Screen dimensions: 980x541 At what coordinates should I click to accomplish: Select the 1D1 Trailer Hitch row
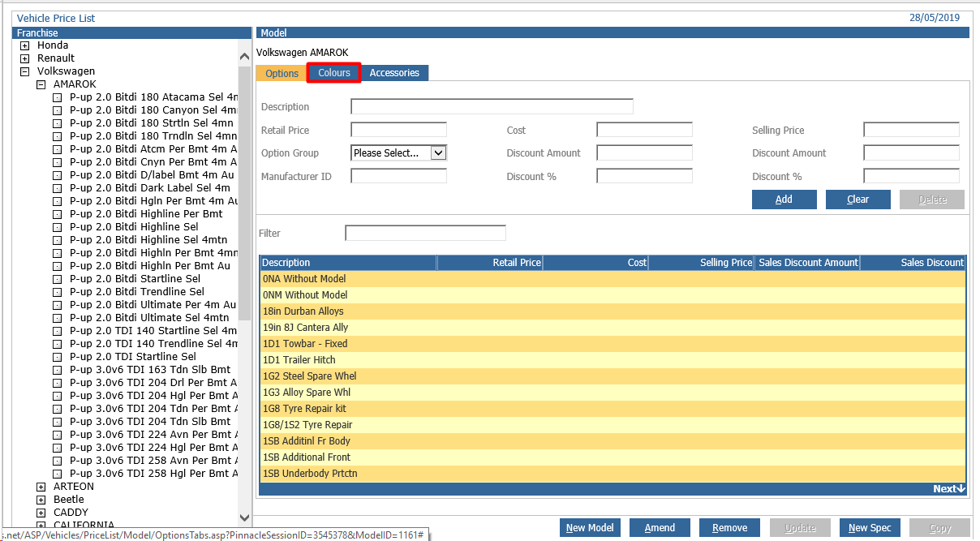pos(612,360)
